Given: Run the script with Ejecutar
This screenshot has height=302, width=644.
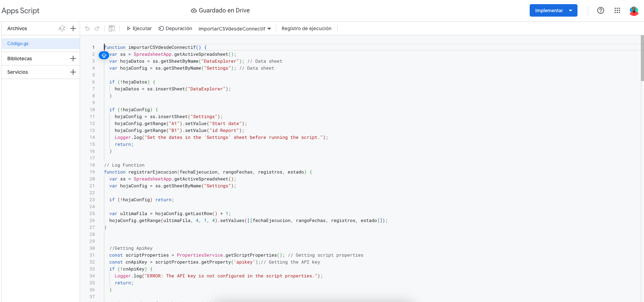Looking at the screenshot, I should click(139, 28).
